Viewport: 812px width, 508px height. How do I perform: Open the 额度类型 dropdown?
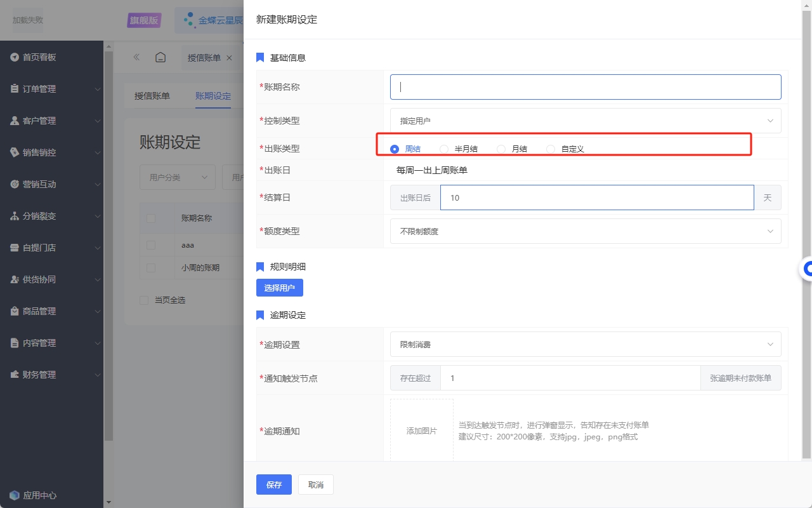coord(586,231)
